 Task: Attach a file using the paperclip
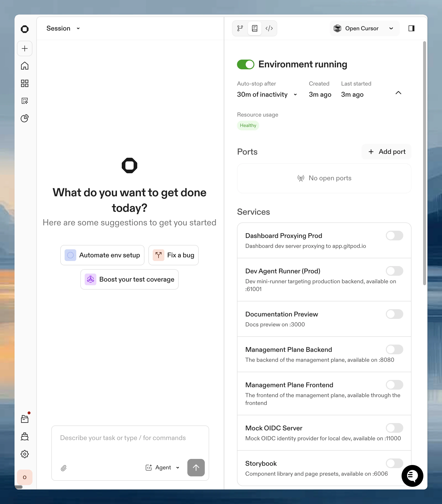click(x=64, y=468)
